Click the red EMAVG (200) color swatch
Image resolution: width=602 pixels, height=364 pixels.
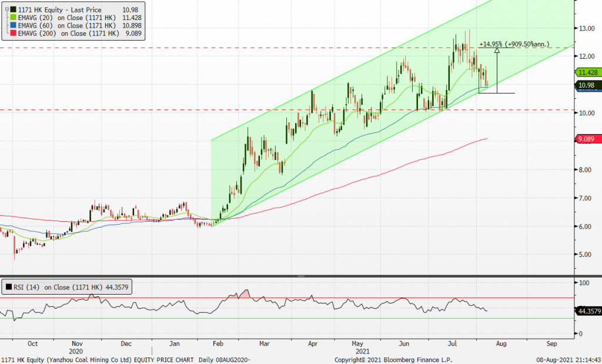click(x=13, y=34)
